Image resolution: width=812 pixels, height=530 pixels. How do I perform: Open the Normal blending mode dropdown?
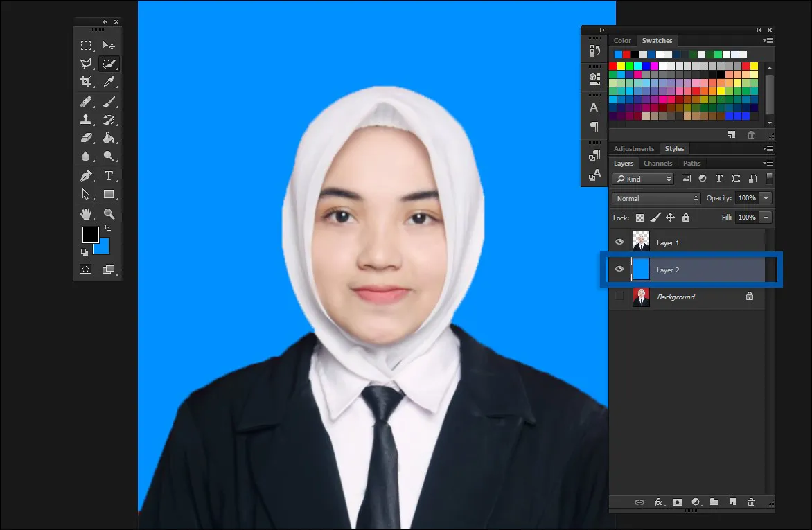point(655,197)
